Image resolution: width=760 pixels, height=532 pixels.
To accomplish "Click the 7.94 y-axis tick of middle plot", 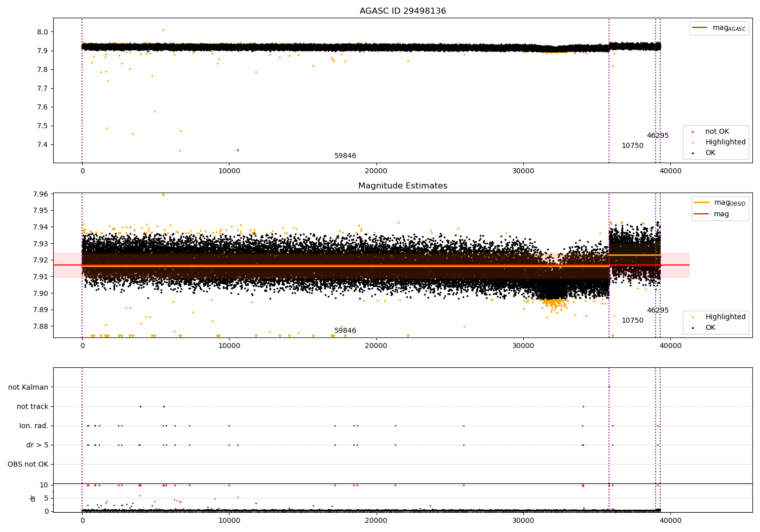I will (41, 227).
